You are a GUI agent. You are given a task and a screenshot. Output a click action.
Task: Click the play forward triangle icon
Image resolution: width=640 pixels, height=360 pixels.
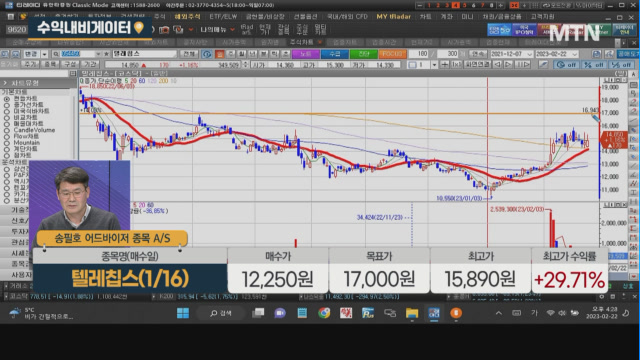click(x=508, y=64)
